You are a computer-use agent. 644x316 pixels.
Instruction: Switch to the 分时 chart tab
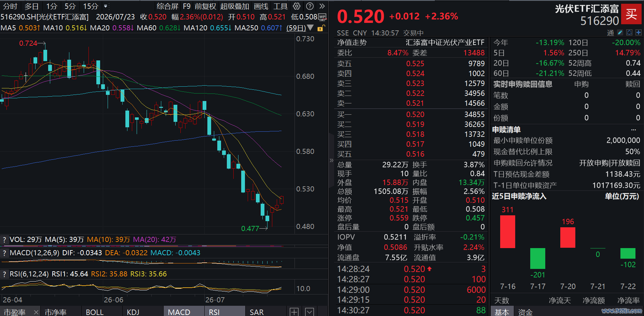pos(10,6)
